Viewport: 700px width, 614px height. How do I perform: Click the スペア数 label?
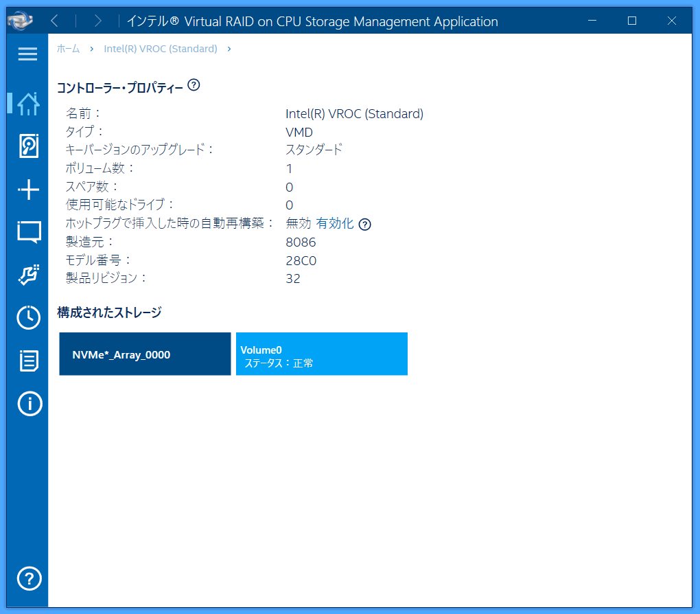[x=91, y=186]
